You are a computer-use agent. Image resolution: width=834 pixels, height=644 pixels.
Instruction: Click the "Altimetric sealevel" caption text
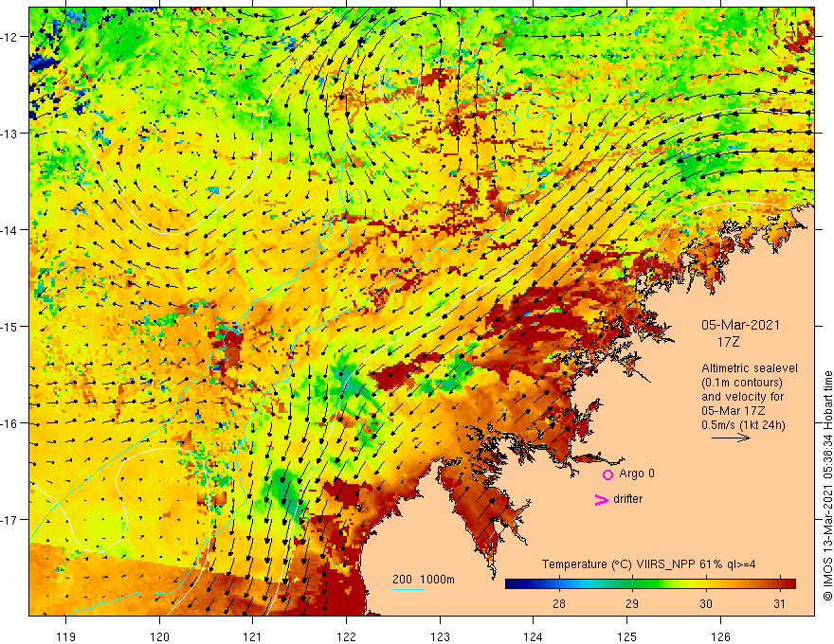tap(750, 368)
